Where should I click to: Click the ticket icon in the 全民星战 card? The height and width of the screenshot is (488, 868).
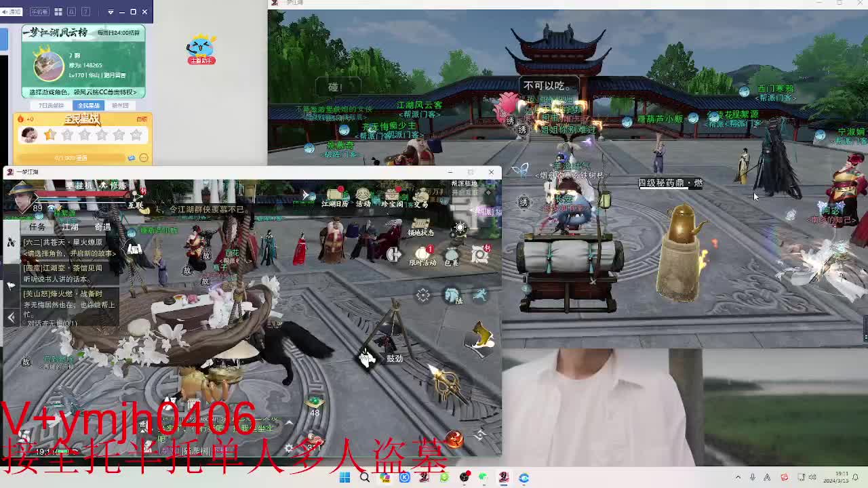(x=132, y=158)
